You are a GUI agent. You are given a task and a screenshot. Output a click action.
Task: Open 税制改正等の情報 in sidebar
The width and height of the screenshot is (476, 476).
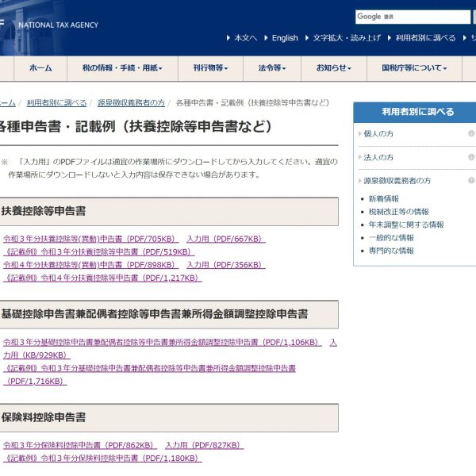coord(398,212)
